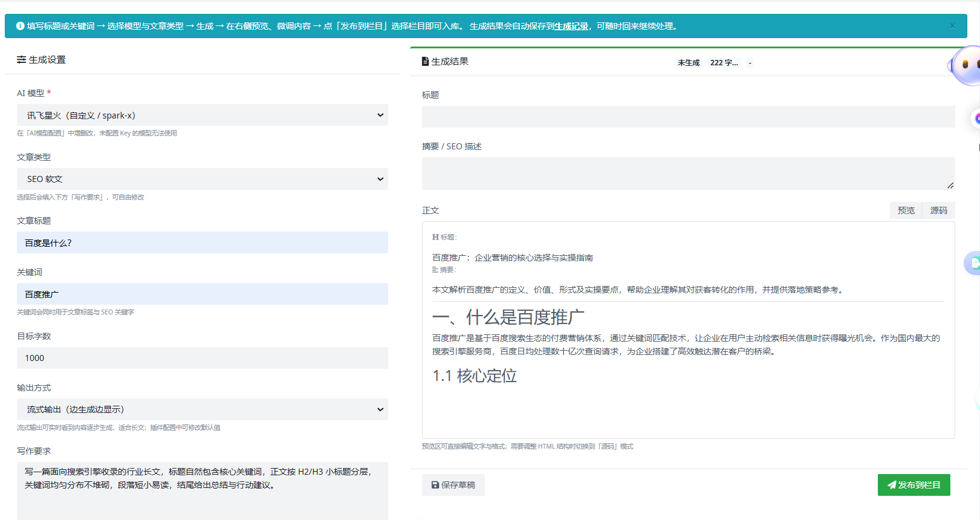980x520 pixels.
Task: Click the generated title 百度推广：企业营销的核心选择与实战指南
Action: 513,258
